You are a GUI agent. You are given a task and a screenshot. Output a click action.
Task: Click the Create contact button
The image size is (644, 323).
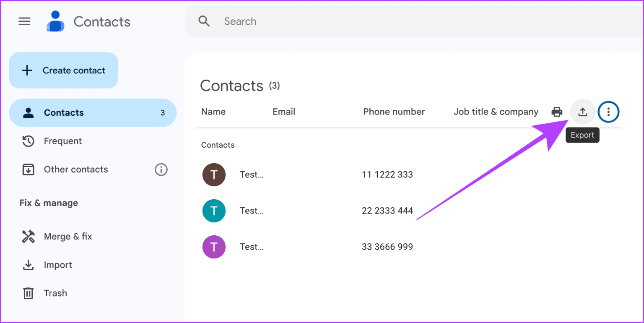(x=63, y=70)
